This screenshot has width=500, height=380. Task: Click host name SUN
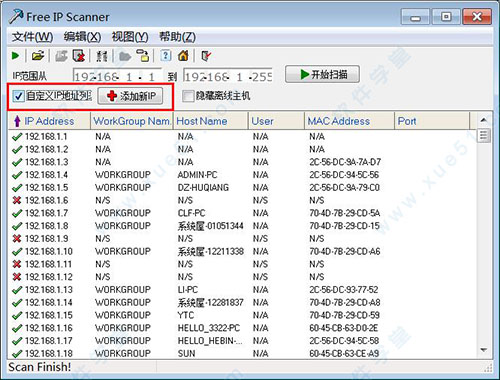coord(186,353)
